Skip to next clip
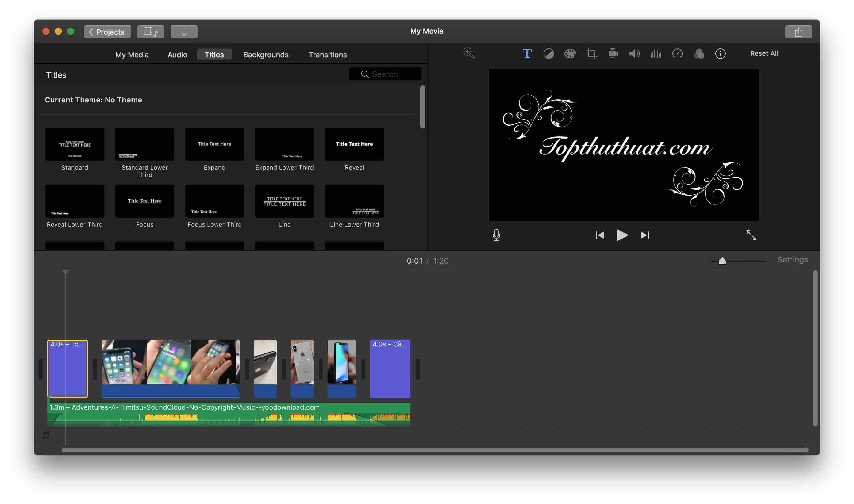This screenshot has width=854, height=504. pos(645,235)
